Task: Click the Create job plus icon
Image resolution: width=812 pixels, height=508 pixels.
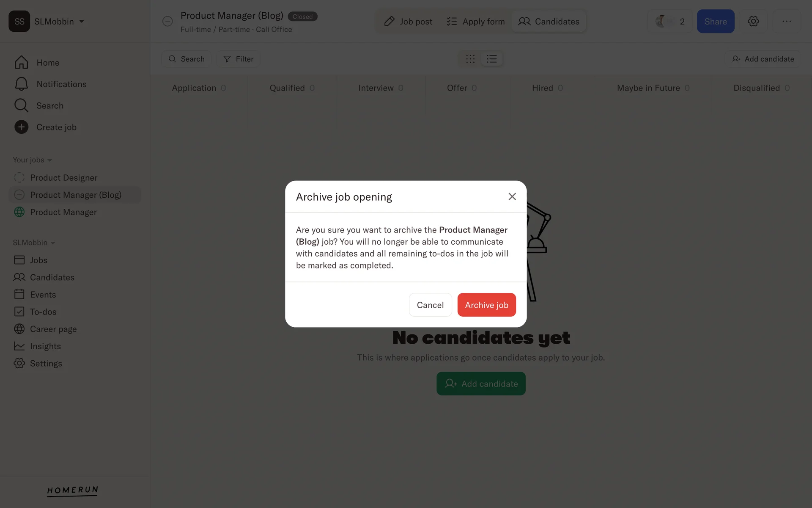Action: [x=21, y=127]
